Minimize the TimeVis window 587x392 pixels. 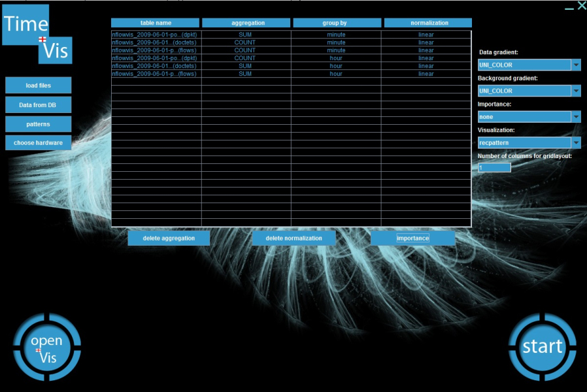click(x=569, y=8)
